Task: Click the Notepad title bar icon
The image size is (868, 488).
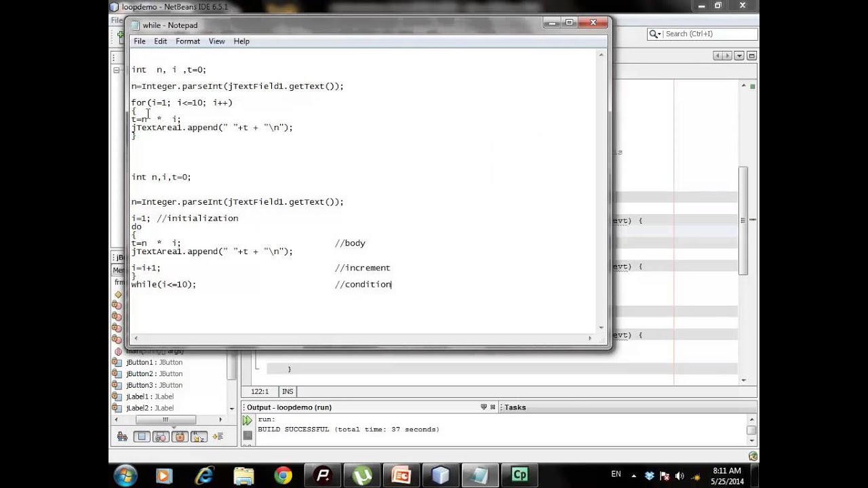Action: pos(135,25)
